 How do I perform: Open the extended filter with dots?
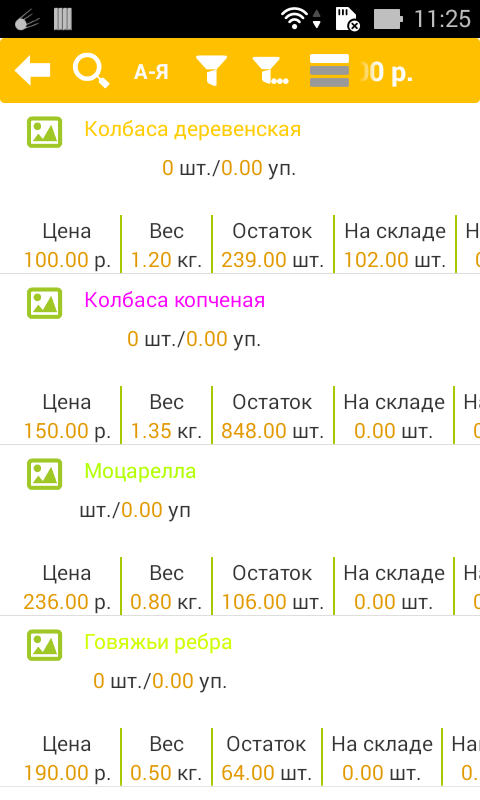pyautogui.click(x=271, y=71)
